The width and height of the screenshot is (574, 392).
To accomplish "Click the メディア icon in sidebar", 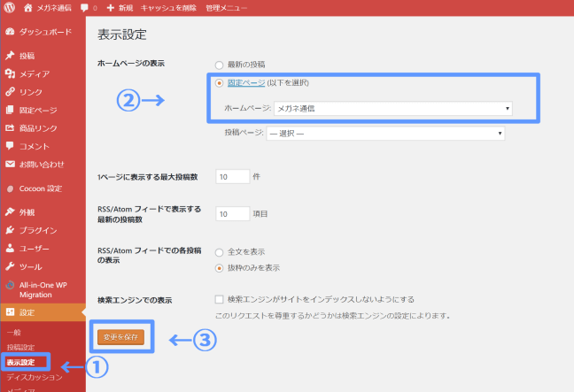I will point(10,73).
